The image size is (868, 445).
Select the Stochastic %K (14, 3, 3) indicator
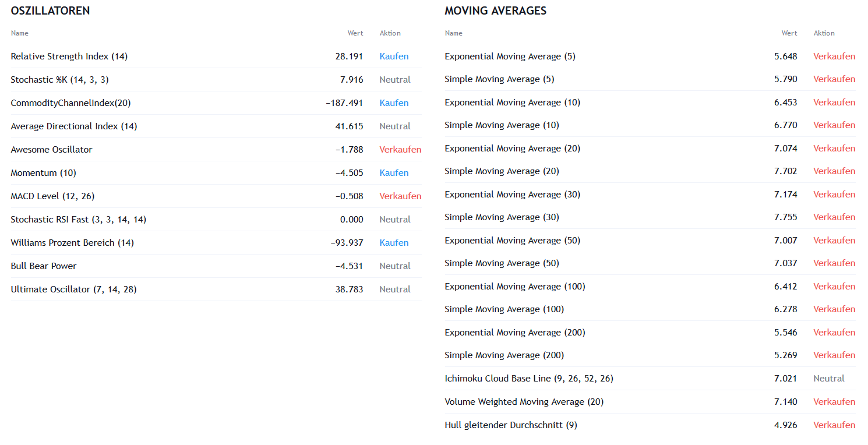click(59, 80)
